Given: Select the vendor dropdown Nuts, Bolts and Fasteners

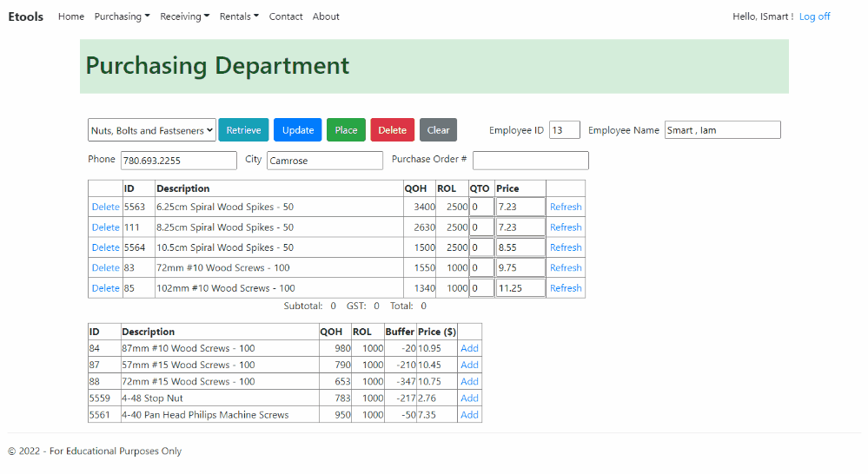Looking at the screenshot, I should pyautogui.click(x=152, y=130).
